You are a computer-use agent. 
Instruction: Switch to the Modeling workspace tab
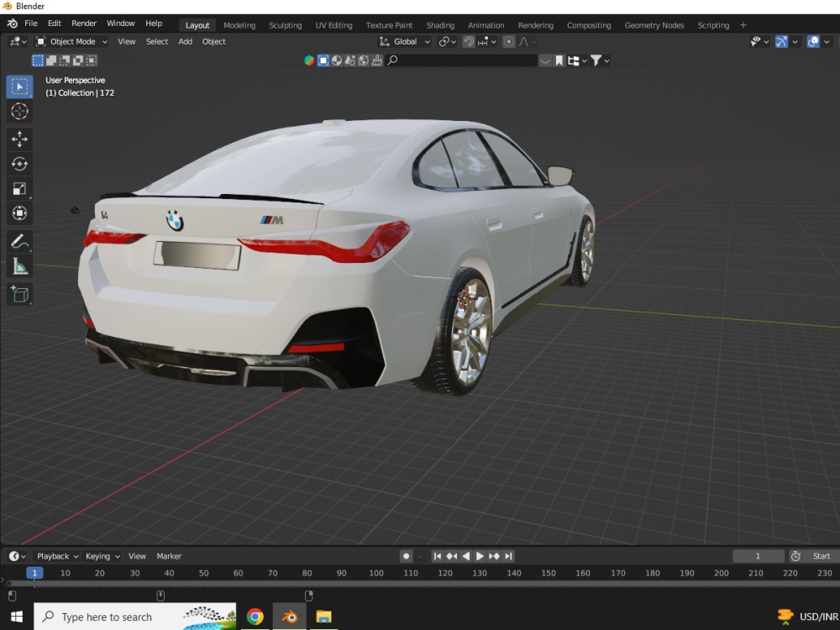tap(239, 25)
